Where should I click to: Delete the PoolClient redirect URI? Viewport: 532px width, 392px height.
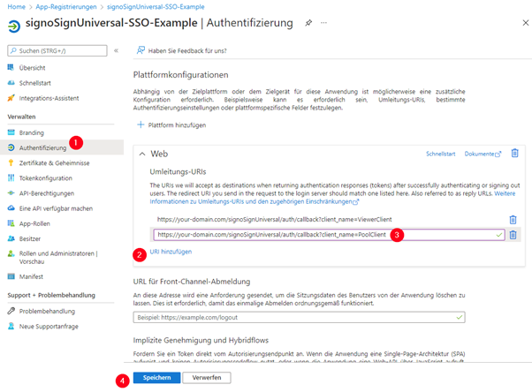coord(513,235)
